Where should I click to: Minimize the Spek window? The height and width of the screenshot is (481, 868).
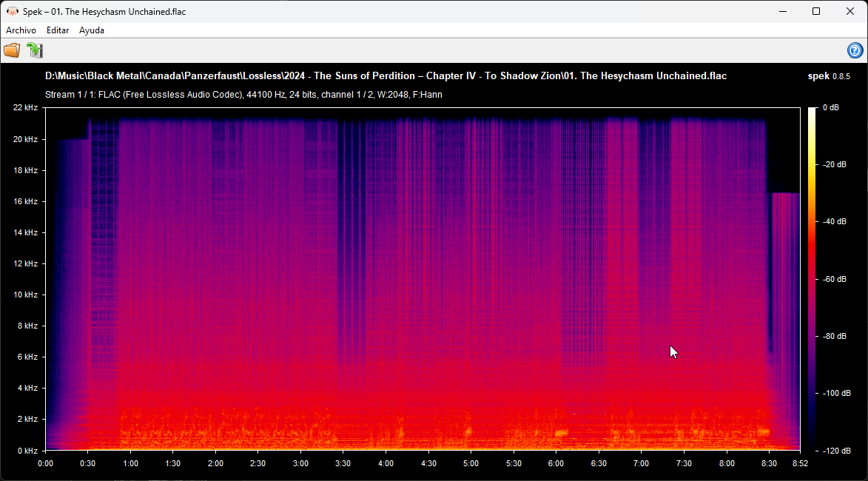pyautogui.click(x=783, y=12)
